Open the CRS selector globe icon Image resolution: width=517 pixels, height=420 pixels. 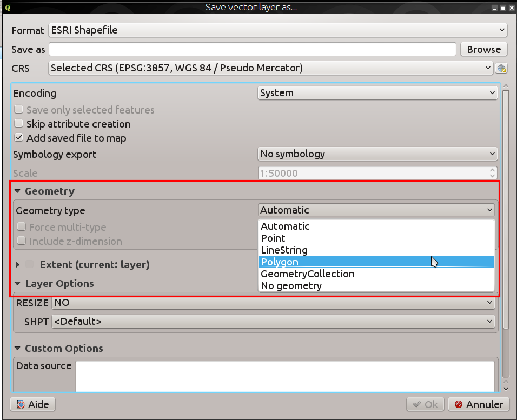point(501,68)
